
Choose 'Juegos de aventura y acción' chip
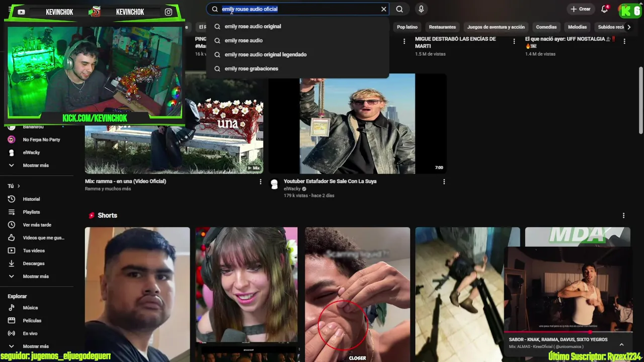[496, 27]
